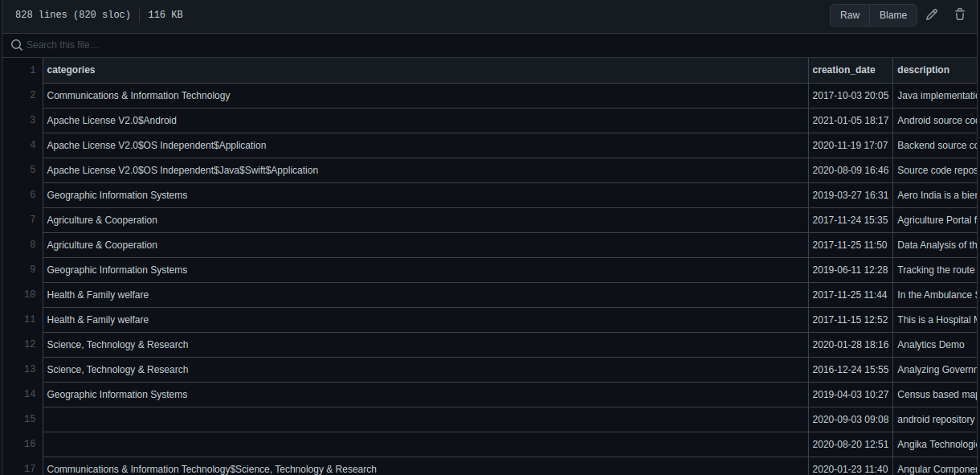This screenshot has width=980, height=475.
Task: Click the trash delete file icon
Action: pyautogui.click(x=960, y=15)
